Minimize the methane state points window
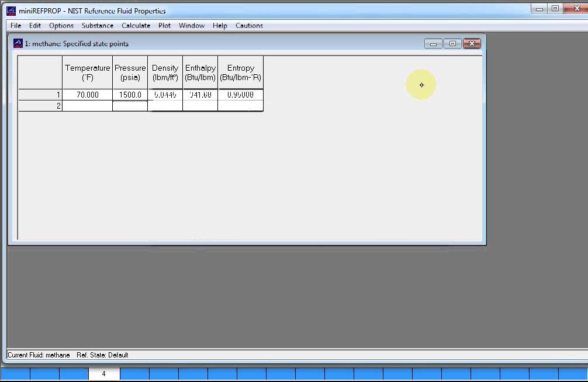Viewport: 588px width, 382px height. coord(433,44)
